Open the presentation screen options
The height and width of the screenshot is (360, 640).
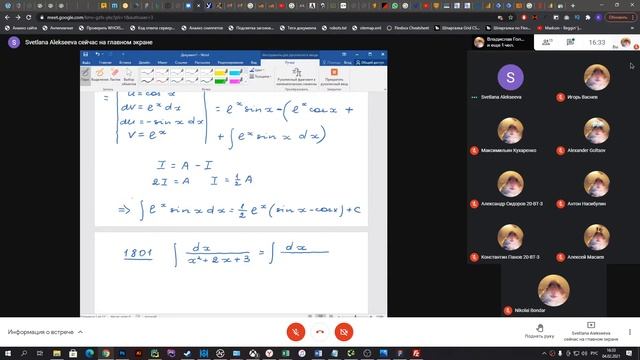click(591, 331)
